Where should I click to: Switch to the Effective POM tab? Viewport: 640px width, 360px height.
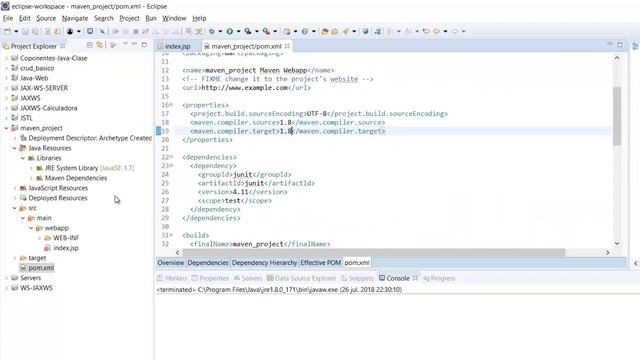320,262
